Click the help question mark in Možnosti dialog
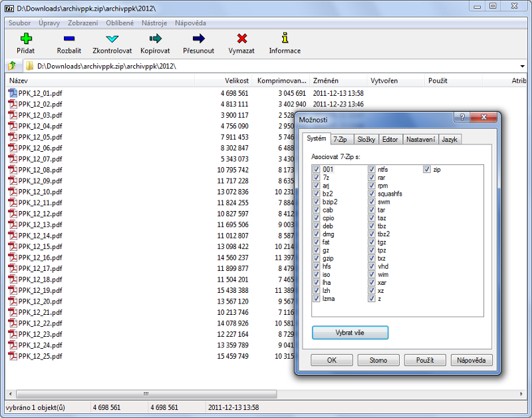Viewport: 532px width, 418px height. tap(461, 118)
